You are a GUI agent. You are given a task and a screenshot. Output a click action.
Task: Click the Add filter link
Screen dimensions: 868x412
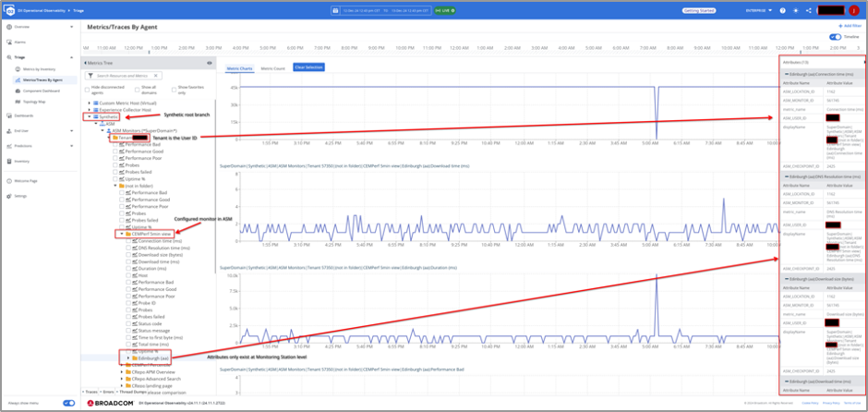point(850,27)
